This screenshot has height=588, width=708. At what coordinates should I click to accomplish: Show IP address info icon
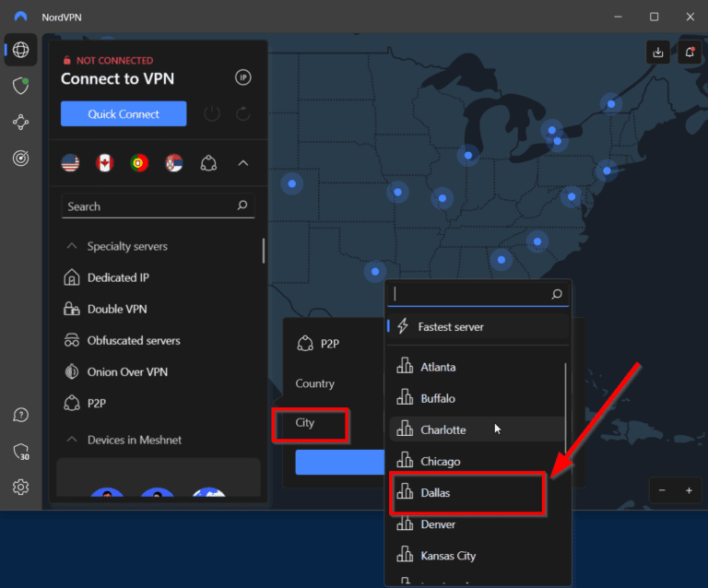(x=243, y=77)
